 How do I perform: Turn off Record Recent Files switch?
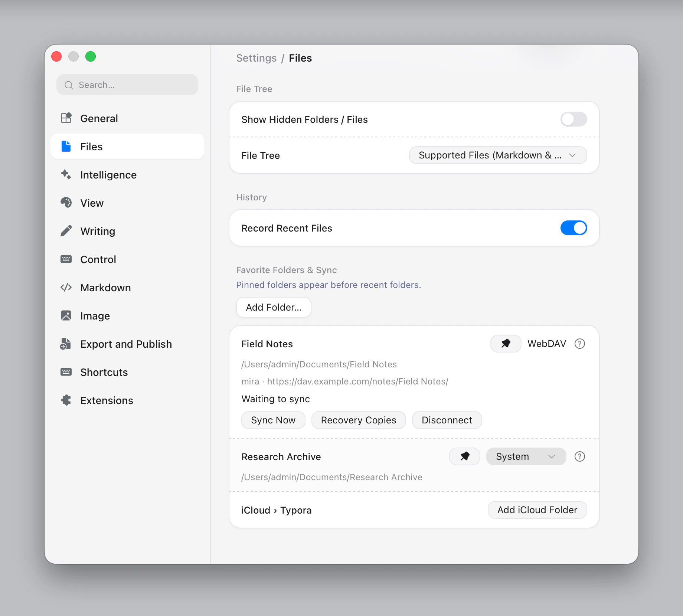(x=573, y=228)
